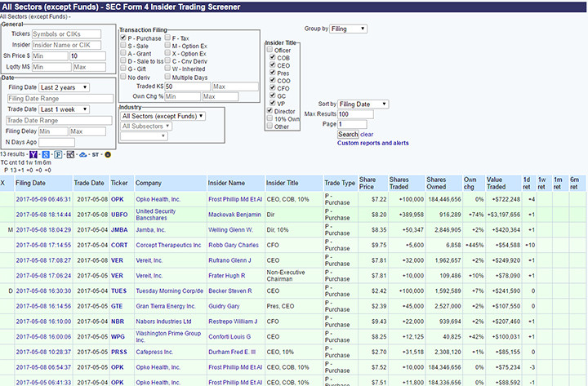
Task: Sort by Trade Type column header
Action: [340, 183]
